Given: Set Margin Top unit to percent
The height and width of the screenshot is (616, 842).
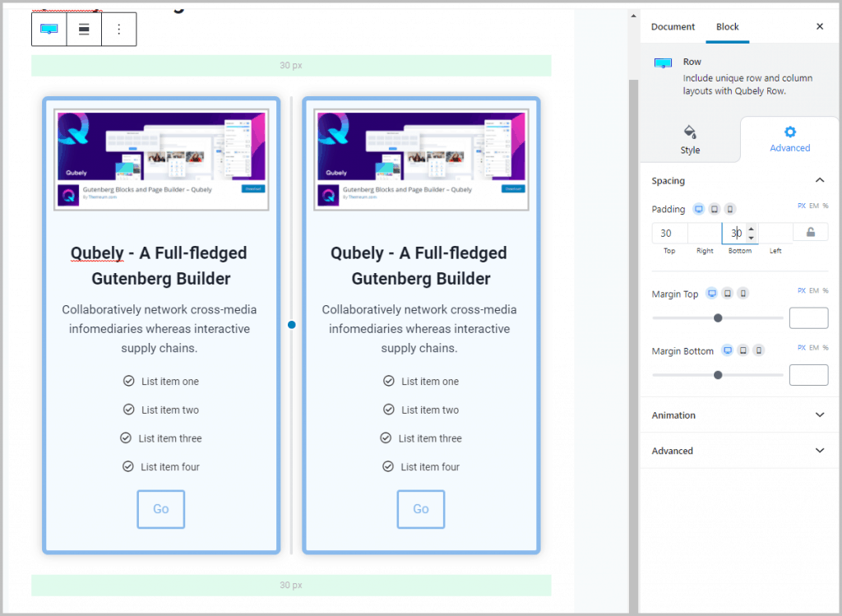Looking at the screenshot, I should [x=826, y=290].
